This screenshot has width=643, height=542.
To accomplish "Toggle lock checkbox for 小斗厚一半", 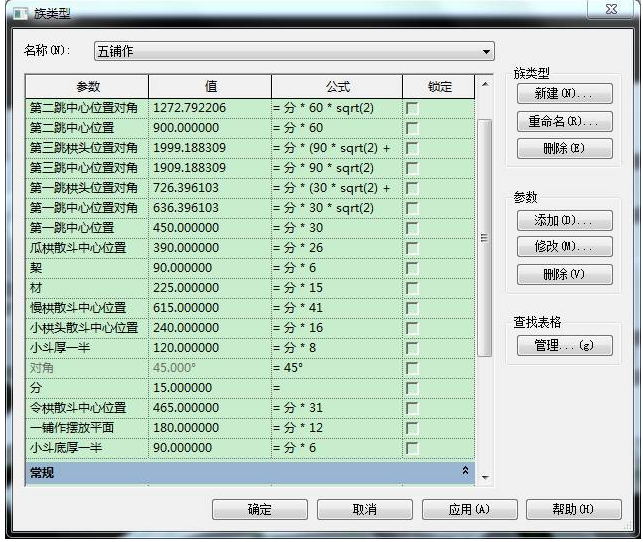I will tap(412, 348).
